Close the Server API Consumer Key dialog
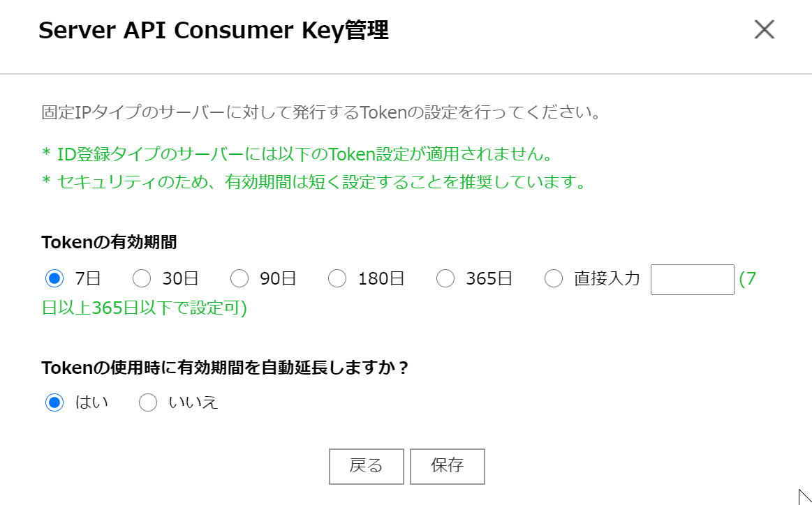 (x=765, y=29)
